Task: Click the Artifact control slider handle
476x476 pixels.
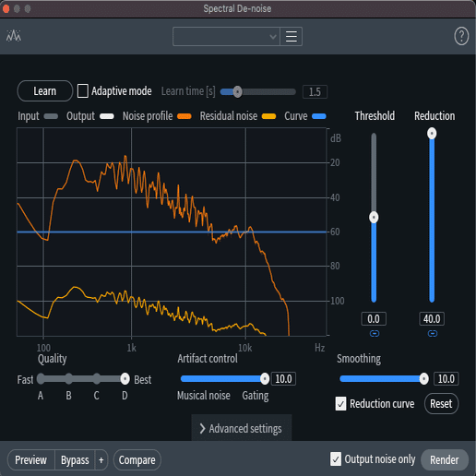Action: point(265,379)
